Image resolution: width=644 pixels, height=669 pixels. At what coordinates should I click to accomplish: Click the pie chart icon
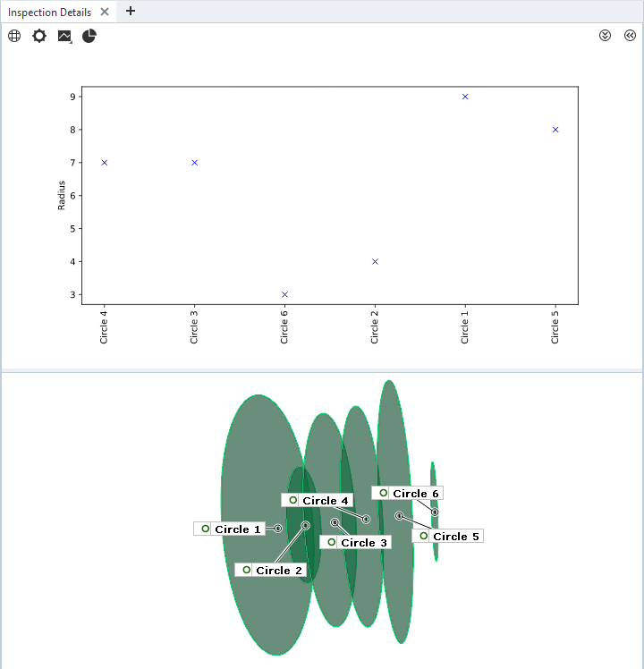click(x=89, y=36)
